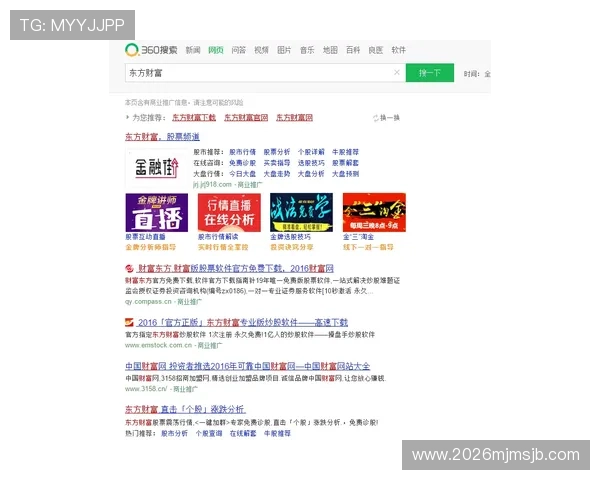Click the refresh icon beside 换一换
600x480 pixels.
[376, 118]
